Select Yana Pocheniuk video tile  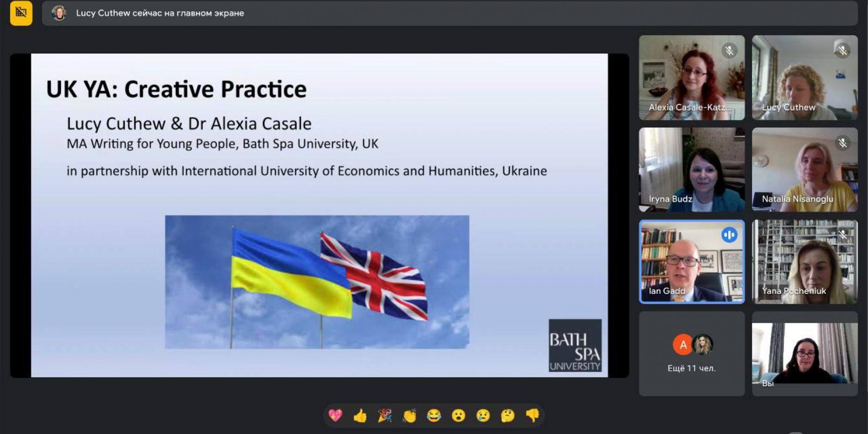tap(805, 262)
